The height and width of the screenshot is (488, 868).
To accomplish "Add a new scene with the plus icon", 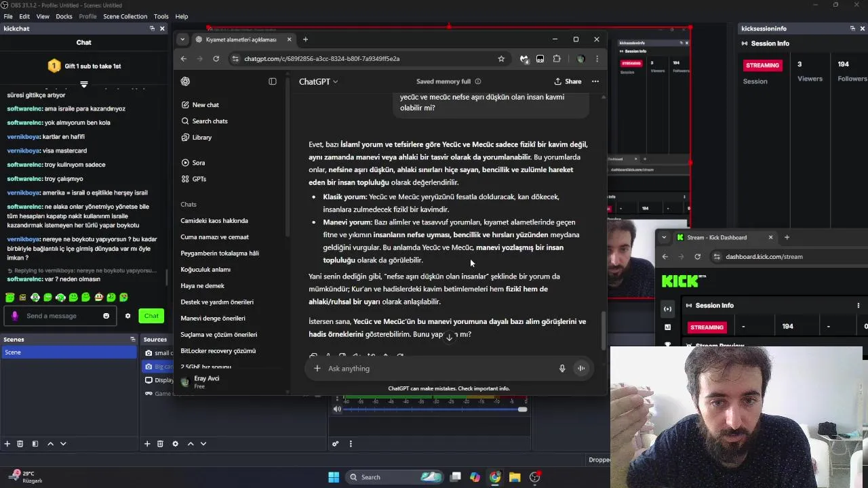I will (7, 444).
